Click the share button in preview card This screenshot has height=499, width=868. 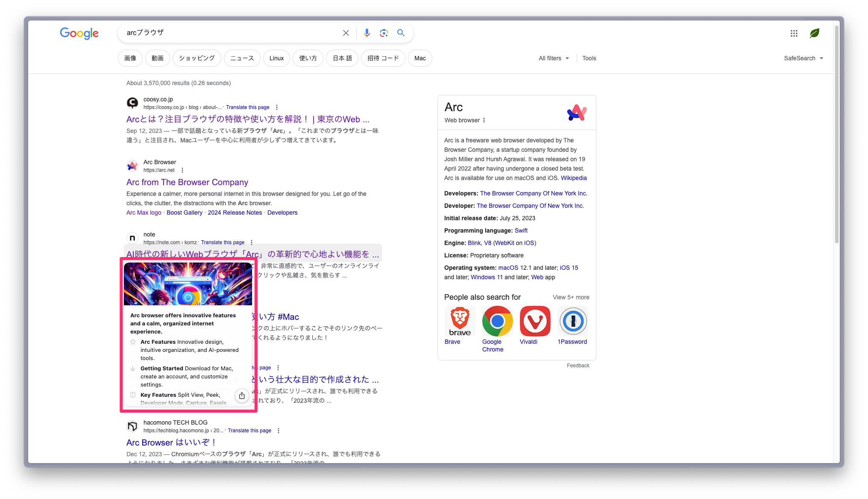pyautogui.click(x=242, y=396)
